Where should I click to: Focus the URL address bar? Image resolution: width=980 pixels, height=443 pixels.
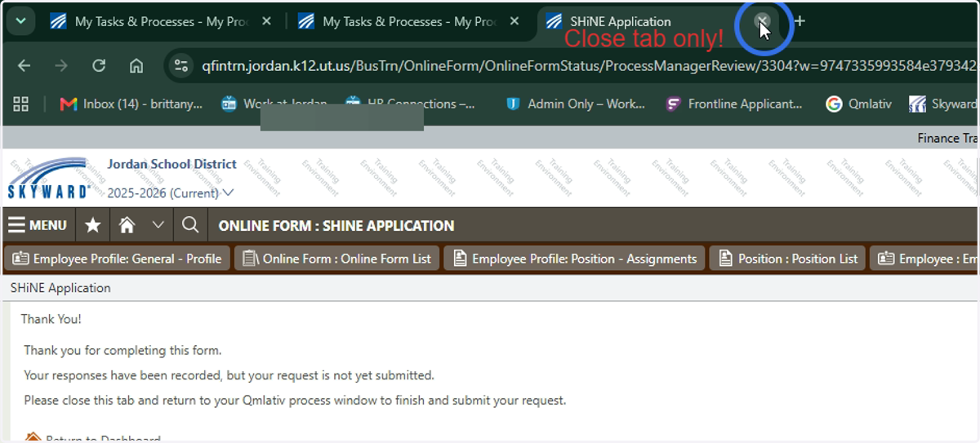pos(588,66)
